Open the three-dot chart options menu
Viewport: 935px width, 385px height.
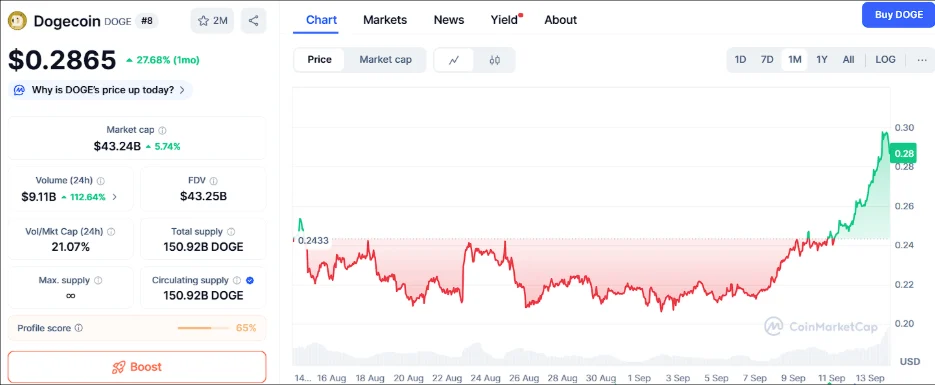[x=922, y=60]
